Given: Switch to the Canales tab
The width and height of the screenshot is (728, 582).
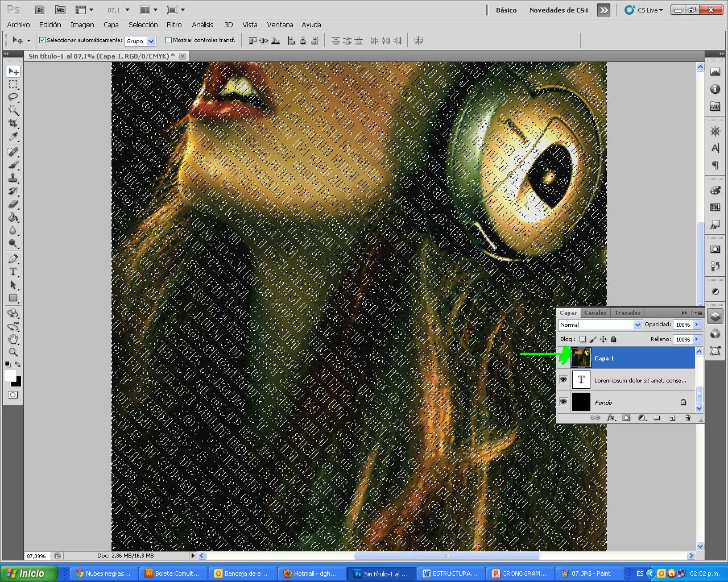Looking at the screenshot, I should click(x=595, y=313).
